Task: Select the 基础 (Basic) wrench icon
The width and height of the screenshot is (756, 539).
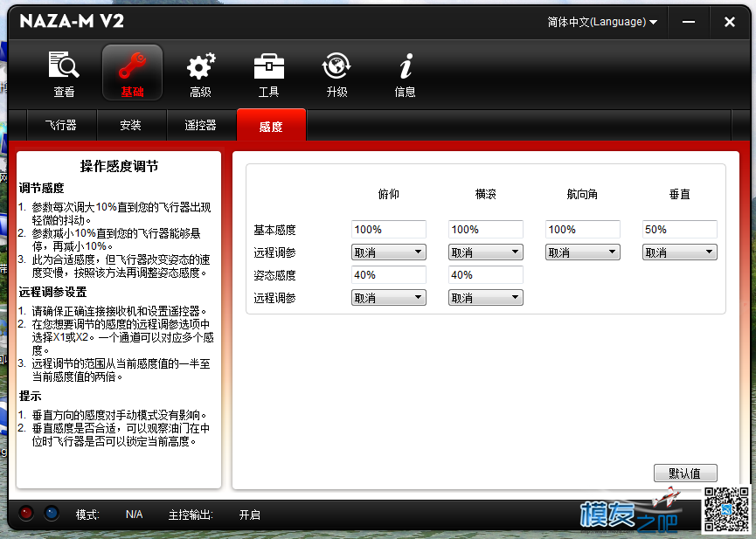Action: pyautogui.click(x=132, y=73)
